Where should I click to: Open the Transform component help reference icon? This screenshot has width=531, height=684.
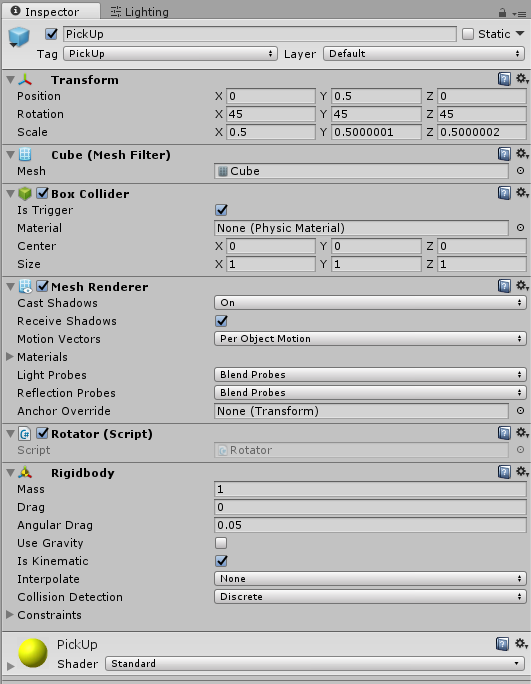[x=504, y=79]
